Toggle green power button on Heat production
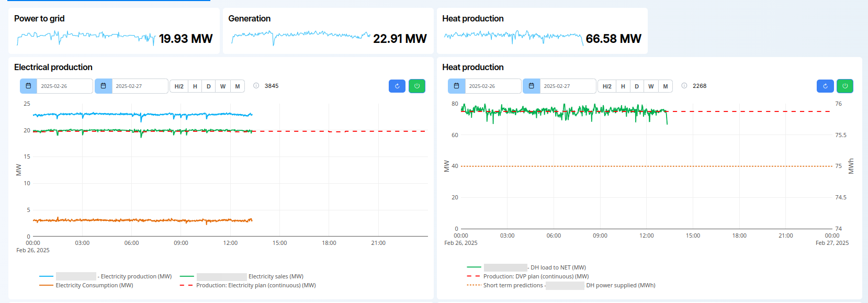The image size is (868, 303). tap(845, 86)
